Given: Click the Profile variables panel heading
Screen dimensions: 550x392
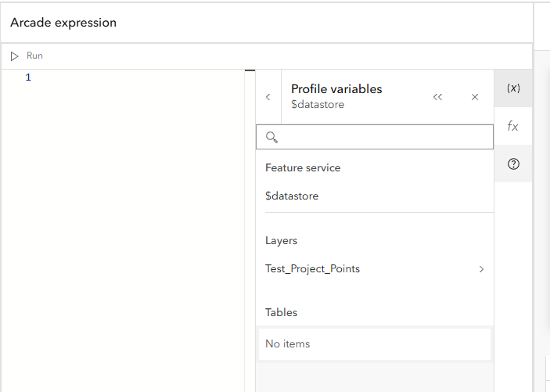Looking at the screenshot, I should click(x=336, y=89).
